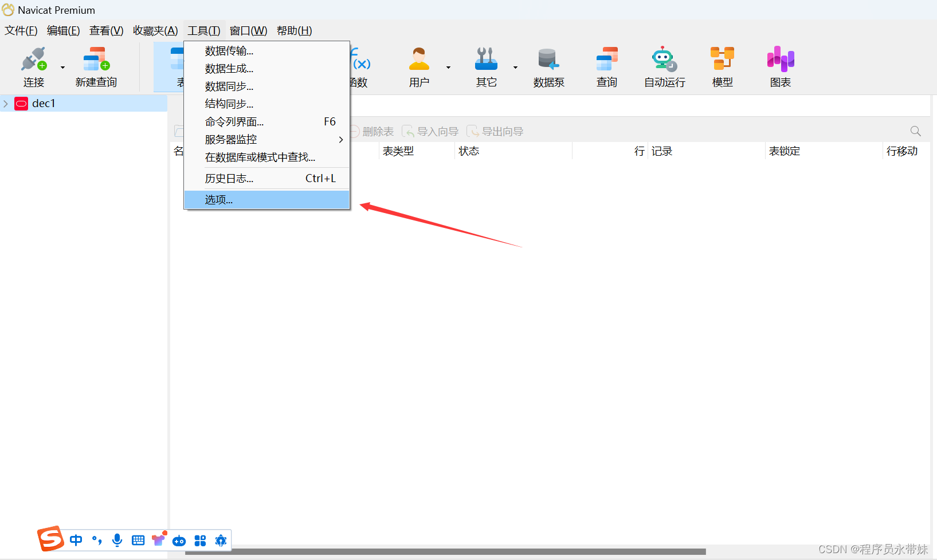The width and height of the screenshot is (937, 560).
Task: Click the 数据泵 (Data Pump) icon
Action: coord(548,66)
